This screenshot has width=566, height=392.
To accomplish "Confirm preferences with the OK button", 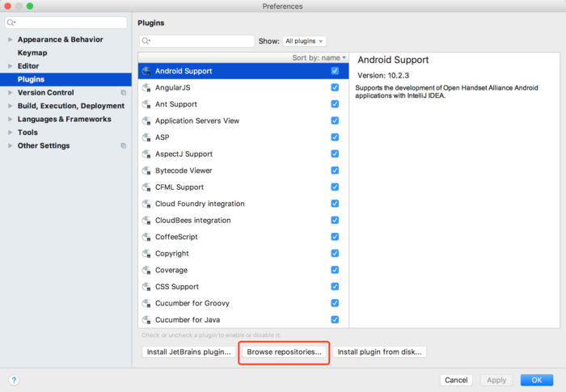I will (x=537, y=380).
